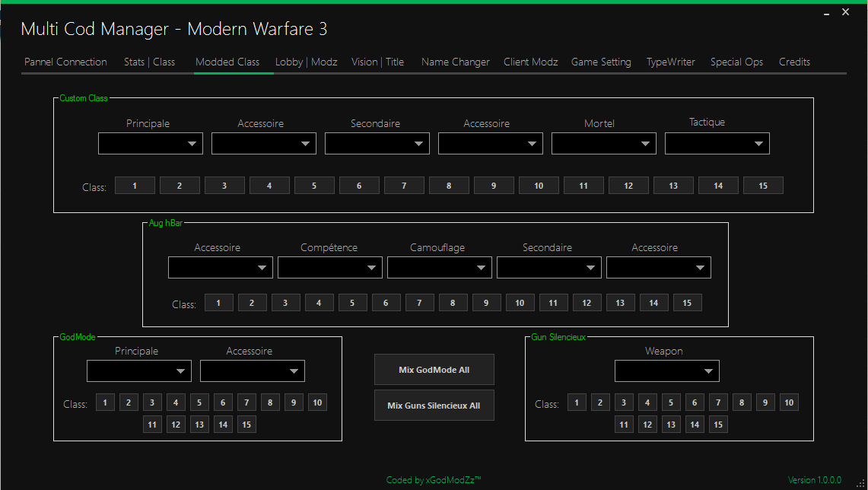This screenshot has width=868, height=490.
Task: Apply Gun Silencieux to class 9
Action: [x=765, y=402]
